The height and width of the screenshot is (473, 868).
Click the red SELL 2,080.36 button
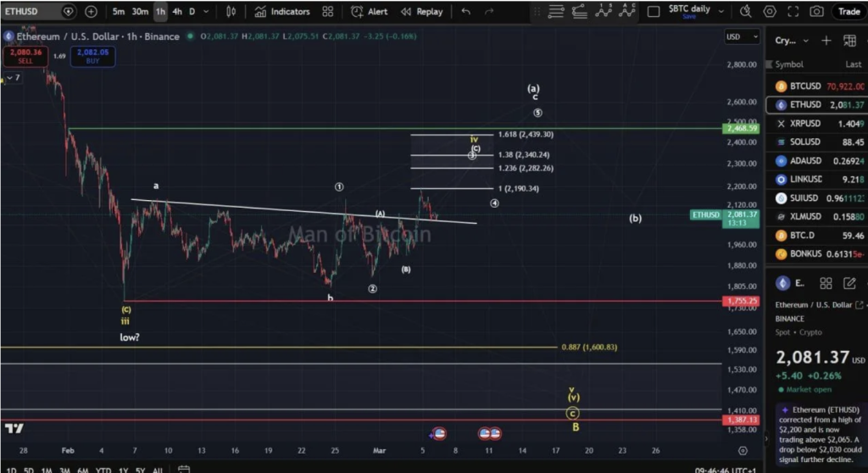[x=25, y=56]
